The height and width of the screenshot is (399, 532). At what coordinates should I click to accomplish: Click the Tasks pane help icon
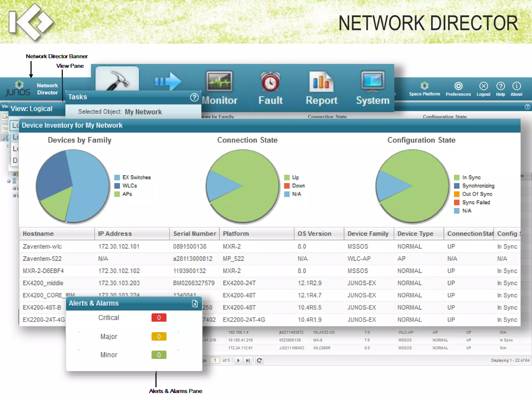[194, 97]
